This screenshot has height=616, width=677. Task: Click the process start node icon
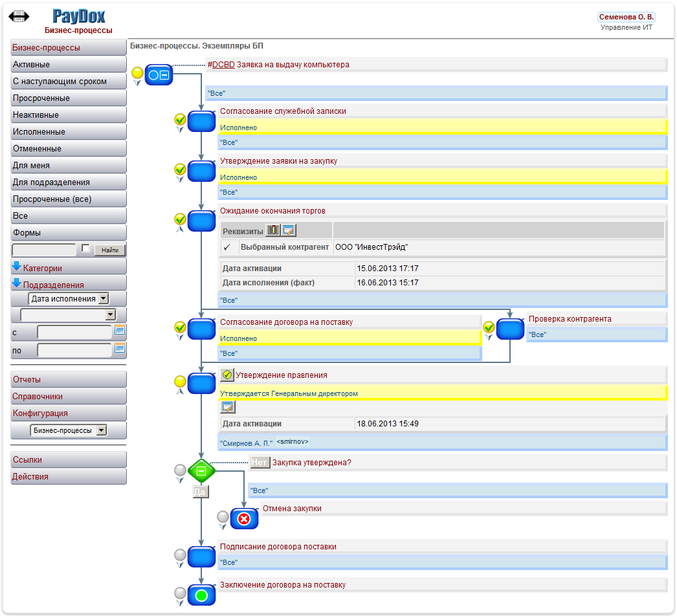(159, 75)
